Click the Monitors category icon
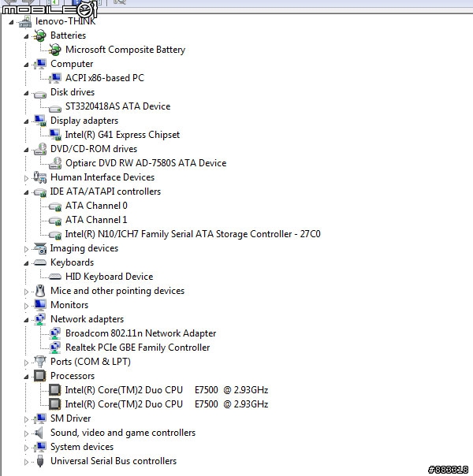Viewport: 473px width, 476px height. click(39, 305)
